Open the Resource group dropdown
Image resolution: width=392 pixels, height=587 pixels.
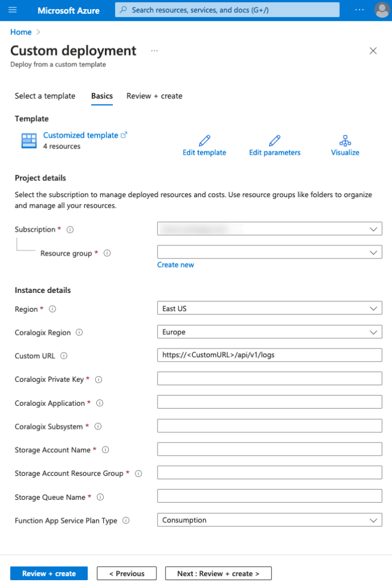pos(269,252)
